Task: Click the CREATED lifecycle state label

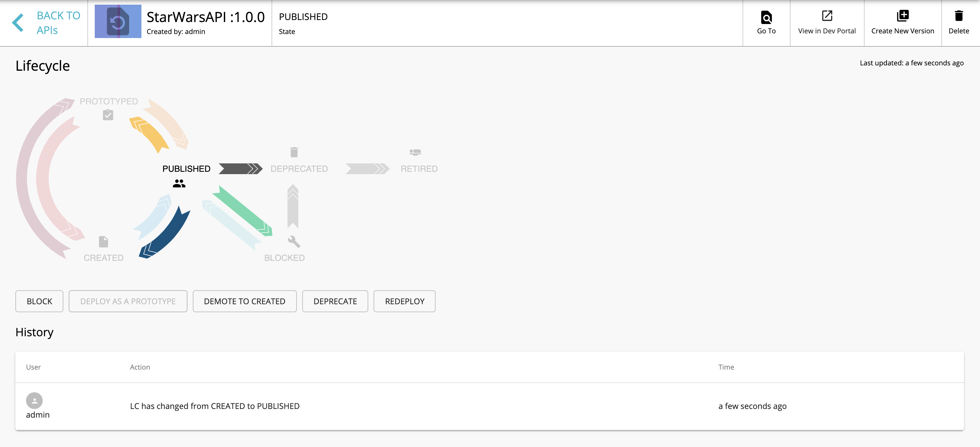Action: (103, 258)
